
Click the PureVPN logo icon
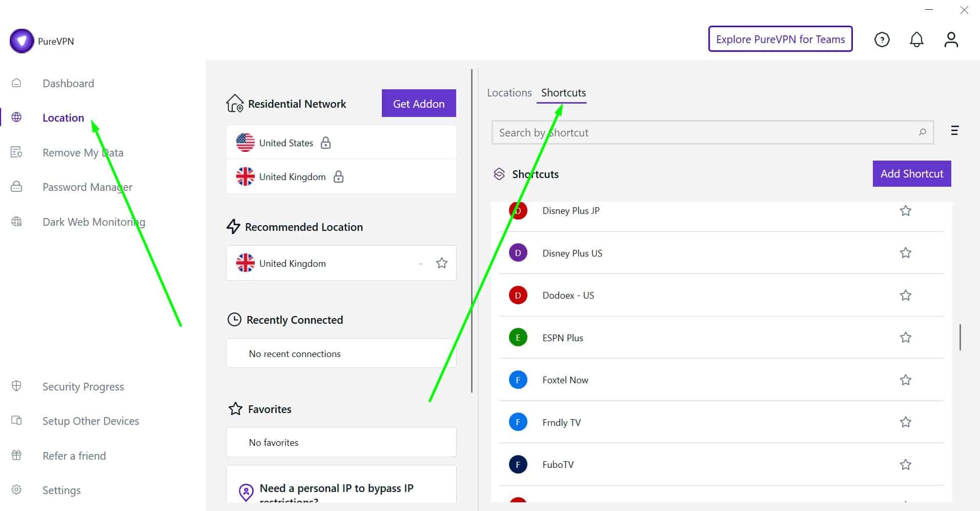click(x=22, y=41)
